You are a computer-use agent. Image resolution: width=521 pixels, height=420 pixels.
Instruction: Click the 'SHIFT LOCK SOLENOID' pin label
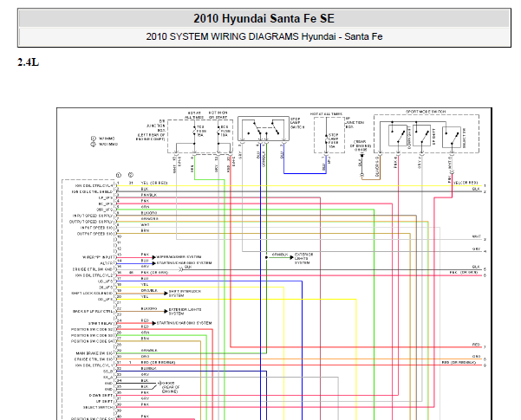92,294
